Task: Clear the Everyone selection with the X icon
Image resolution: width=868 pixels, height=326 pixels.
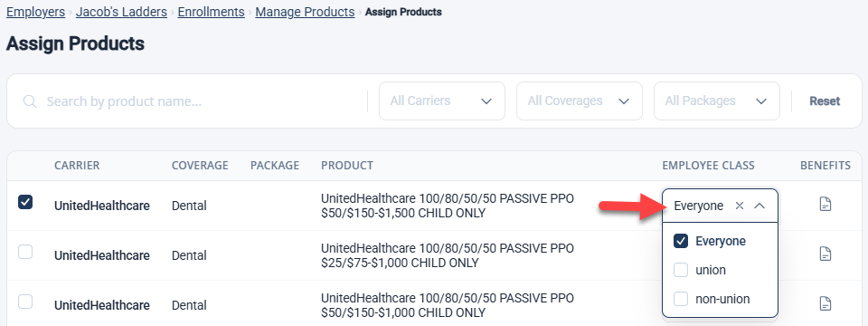Action: pyautogui.click(x=739, y=206)
